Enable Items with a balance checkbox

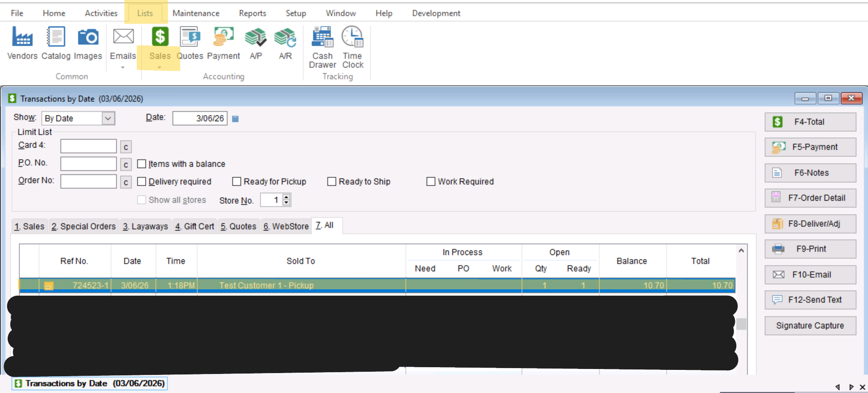pos(142,164)
